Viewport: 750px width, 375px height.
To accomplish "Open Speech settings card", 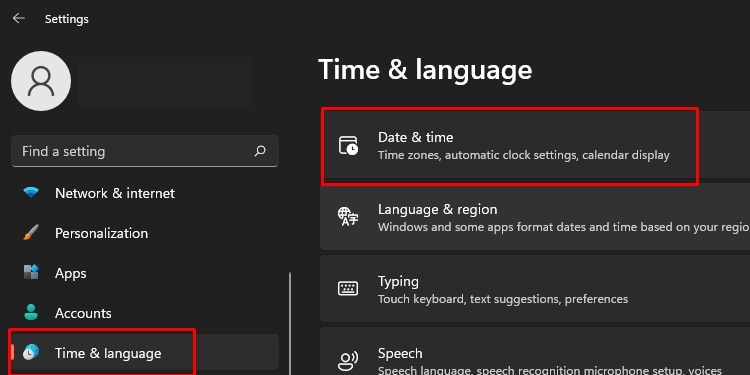I will (x=535, y=352).
